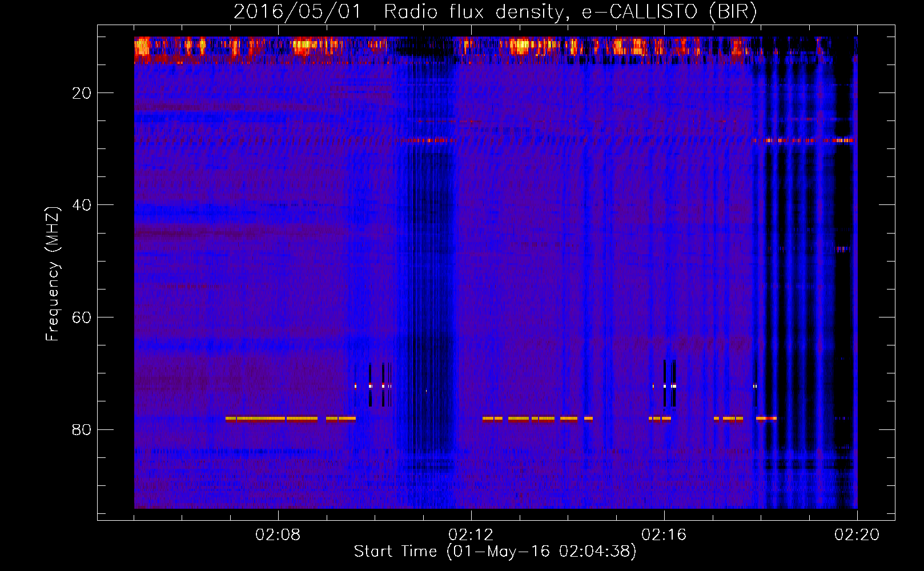
Task: Click the 02:12 time tick label
Action: pyautogui.click(x=471, y=535)
